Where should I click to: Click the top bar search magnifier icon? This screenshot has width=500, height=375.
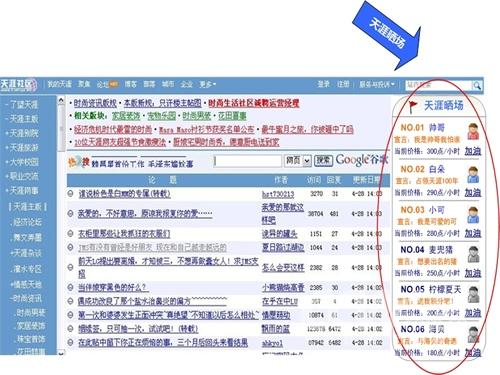pos(477,86)
